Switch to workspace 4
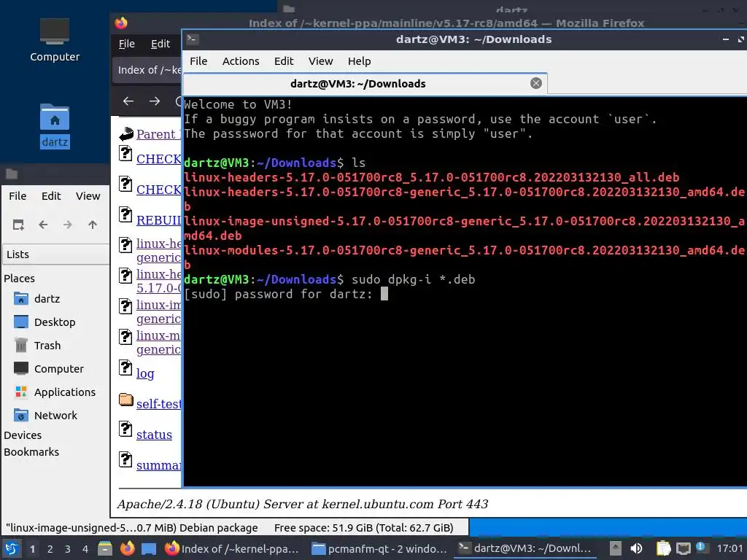This screenshot has width=747, height=560. (x=85, y=549)
